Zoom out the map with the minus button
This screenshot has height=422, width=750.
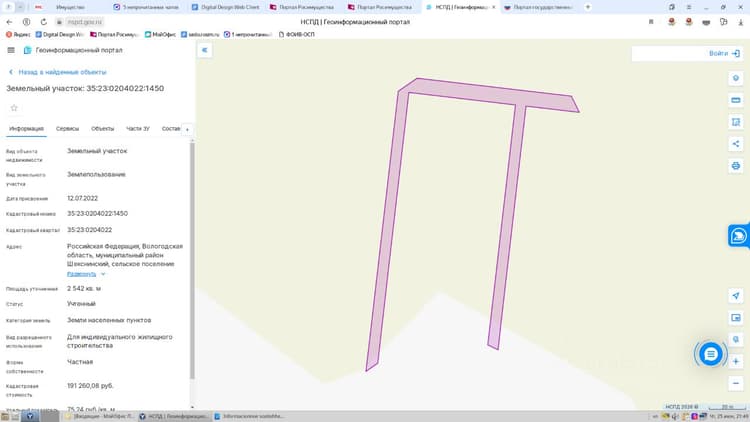pos(736,383)
